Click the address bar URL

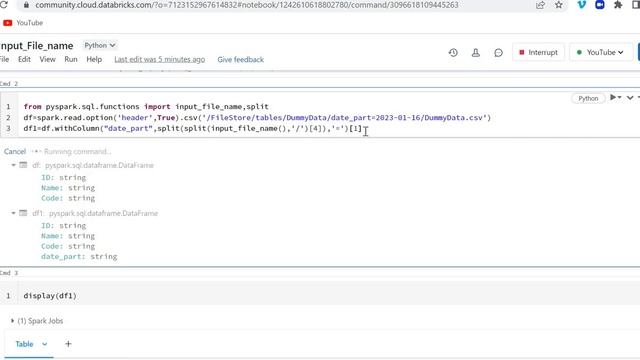pyautogui.click(x=247, y=5)
